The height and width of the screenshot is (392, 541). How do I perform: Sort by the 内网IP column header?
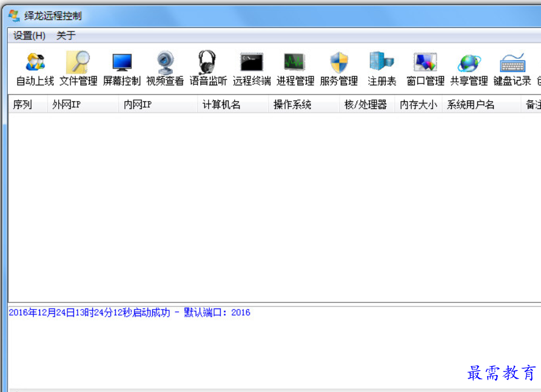(x=158, y=104)
